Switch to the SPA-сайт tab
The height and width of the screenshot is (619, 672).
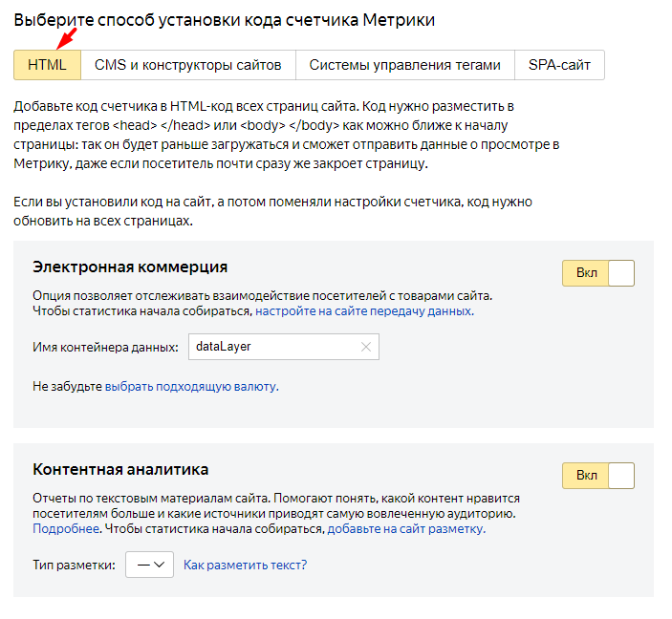point(559,65)
